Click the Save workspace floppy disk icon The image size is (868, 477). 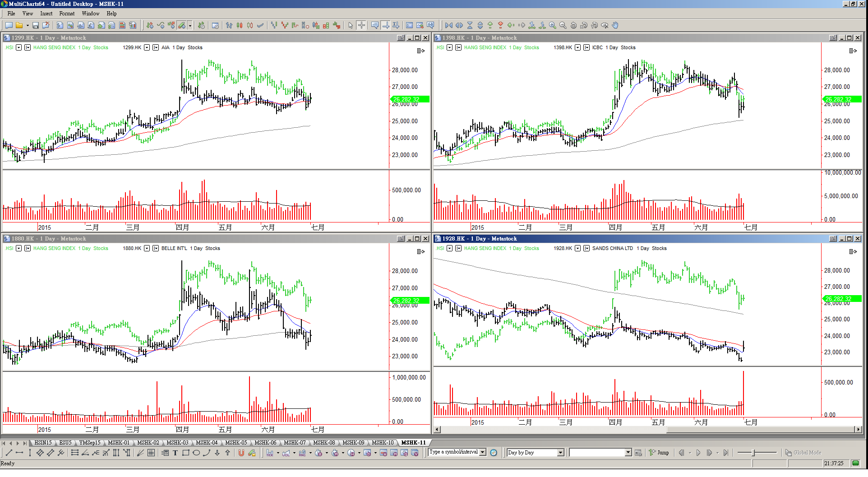click(36, 26)
